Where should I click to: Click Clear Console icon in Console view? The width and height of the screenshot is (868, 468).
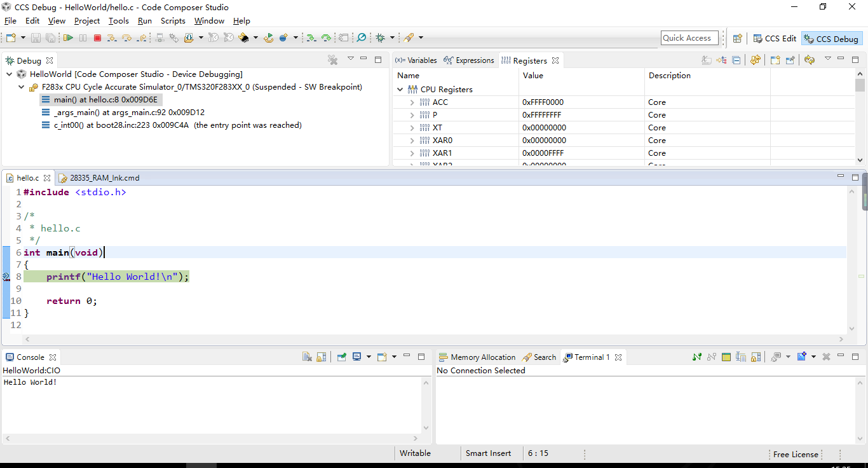(x=307, y=357)
